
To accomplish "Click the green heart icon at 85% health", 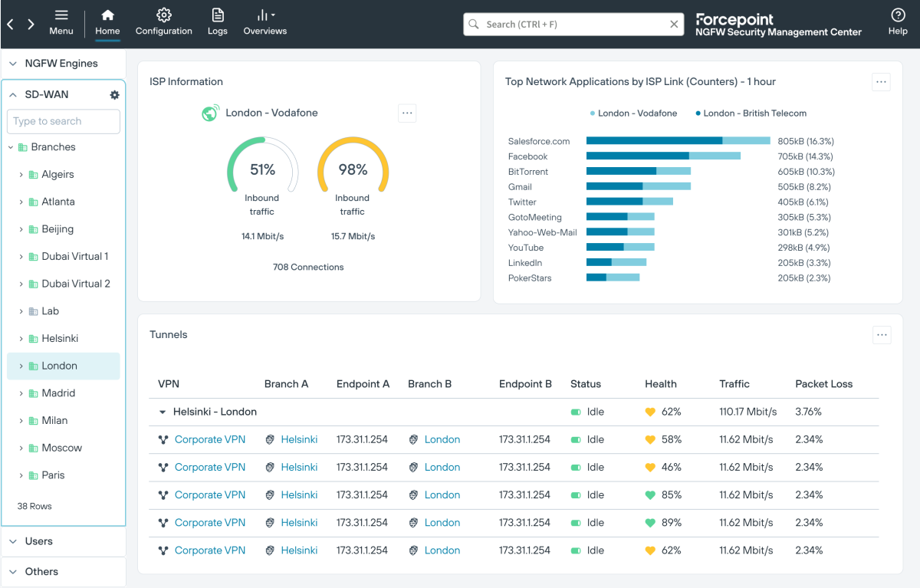I will pos(650,495).
